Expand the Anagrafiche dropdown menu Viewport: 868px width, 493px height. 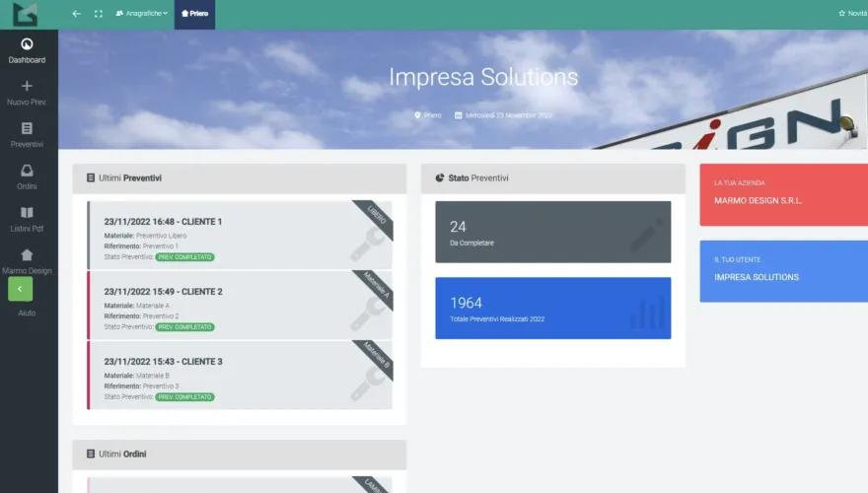(x=142, y=13)
